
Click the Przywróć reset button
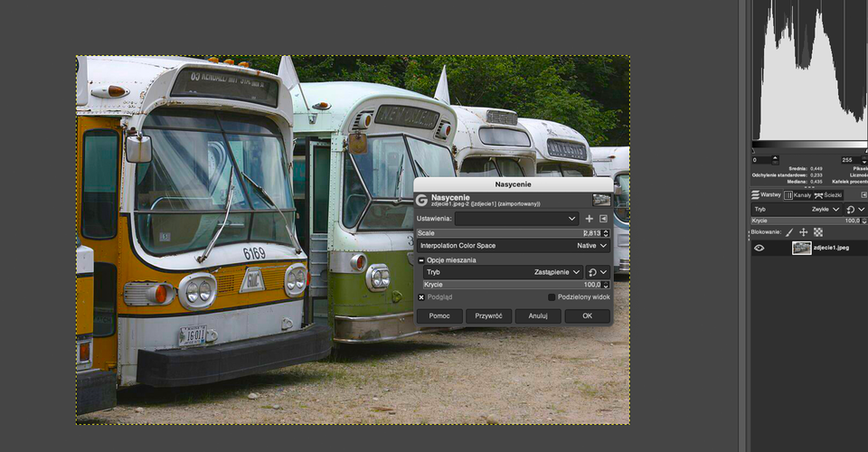pos(488,315)
